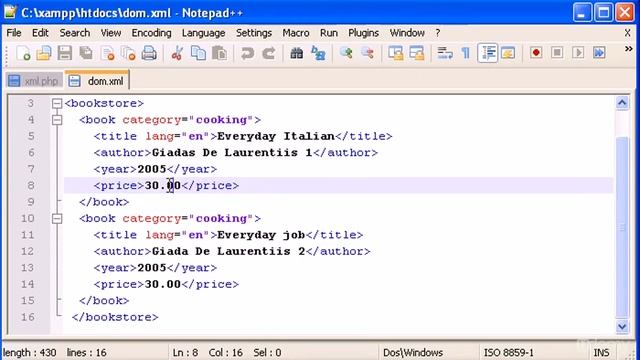Open the View menu
Image resolution: width=640 pixels, height=360 pixels.
[111, 33]
